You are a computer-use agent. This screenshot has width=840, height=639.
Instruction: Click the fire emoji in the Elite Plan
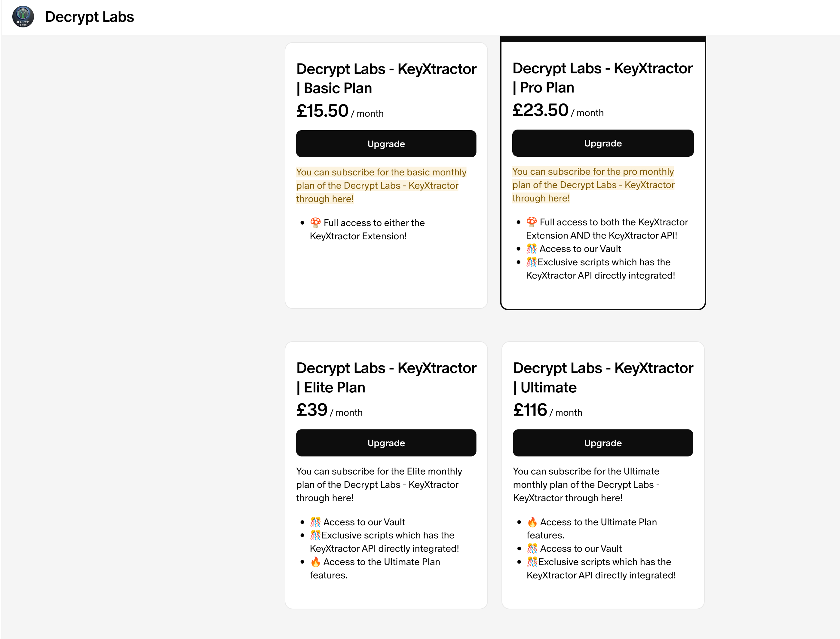click(316, 562)
